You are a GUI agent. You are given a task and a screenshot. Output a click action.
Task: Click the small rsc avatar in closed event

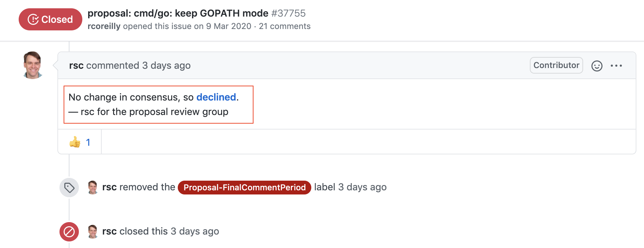point(93,231)
